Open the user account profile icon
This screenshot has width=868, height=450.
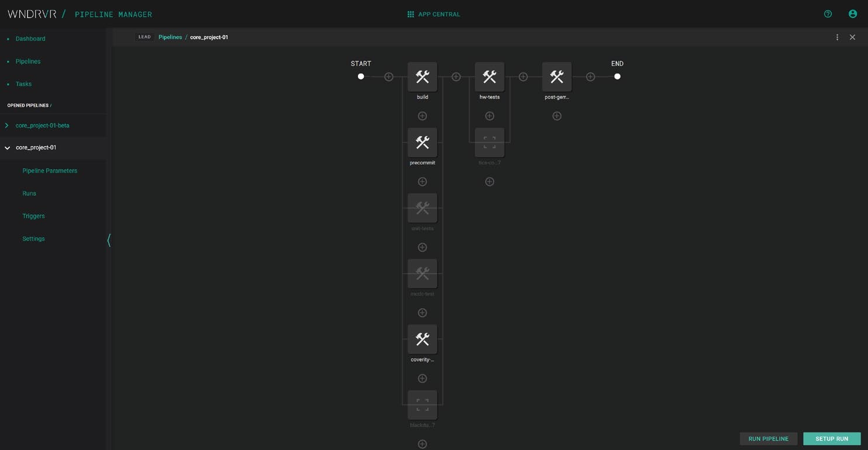pyautogui.click(x=852, y=14)
